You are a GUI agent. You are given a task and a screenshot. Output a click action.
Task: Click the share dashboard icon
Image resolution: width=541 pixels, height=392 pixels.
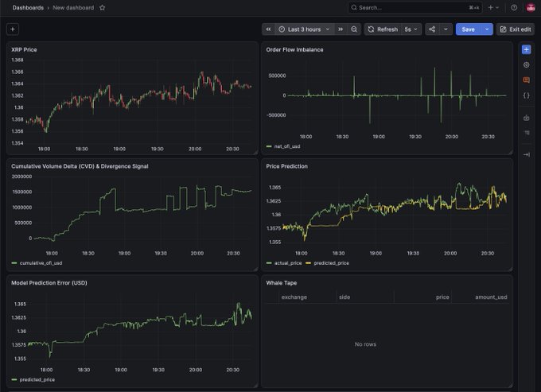(x=432, y=29)
